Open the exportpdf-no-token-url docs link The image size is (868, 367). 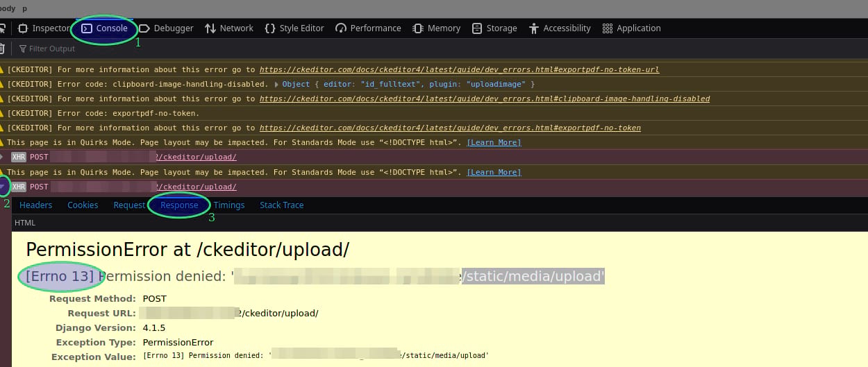[459, 69]
